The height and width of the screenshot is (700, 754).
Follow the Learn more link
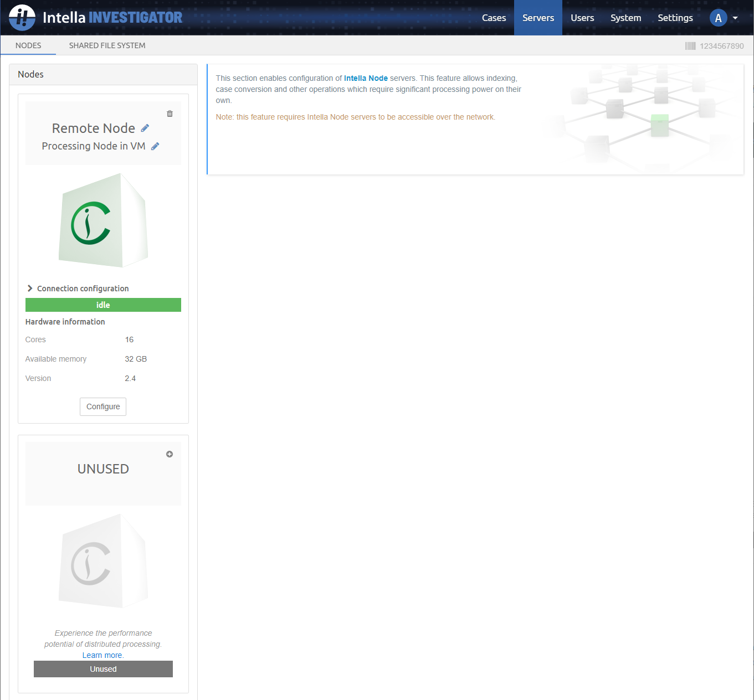point(102,655)
